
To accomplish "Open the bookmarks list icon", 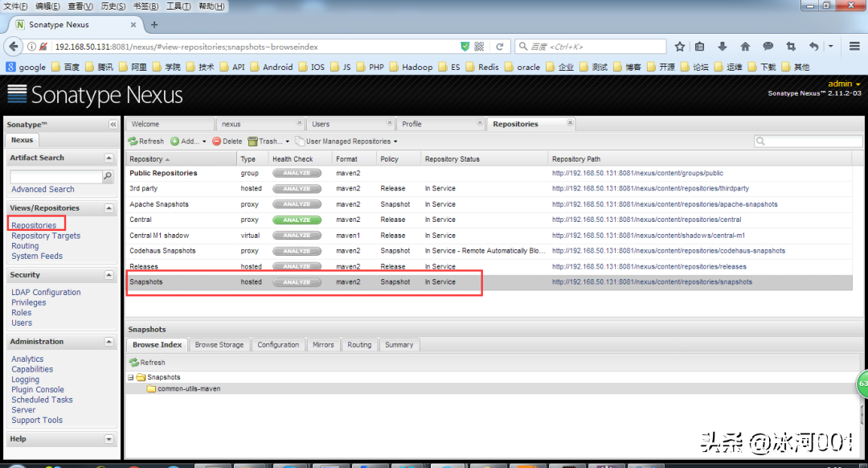I will 700,47.
